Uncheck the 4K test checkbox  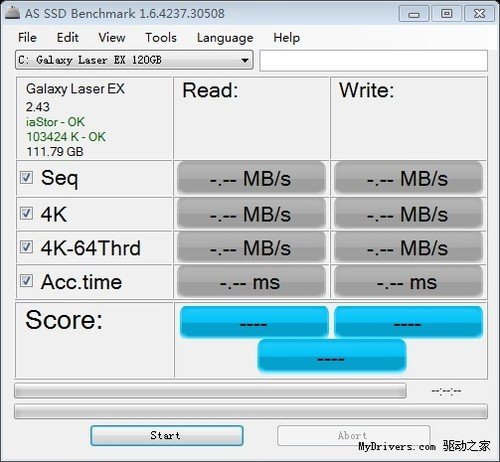(x=26, y=213)
